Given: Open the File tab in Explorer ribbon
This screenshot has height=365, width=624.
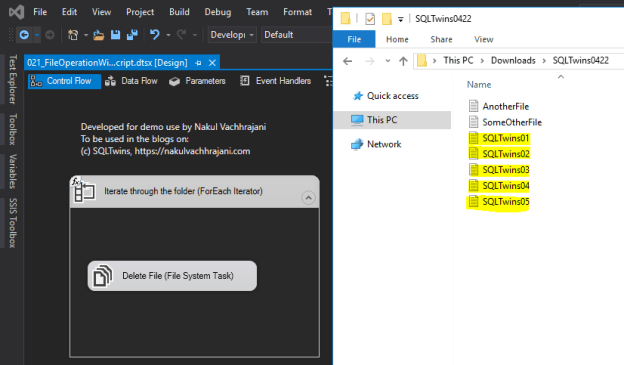Looking at the screenshot, I should pos(354,39).
